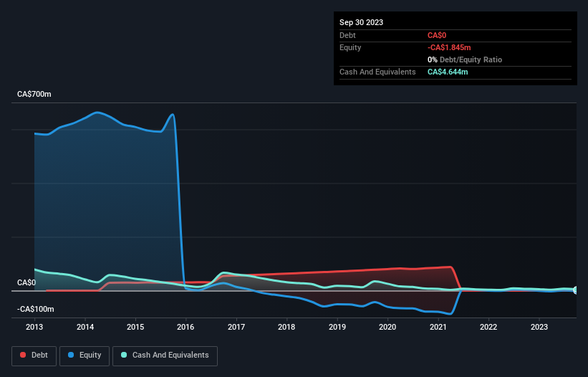
Task: Click the red Debt legend dot
Action: (23, 355)
